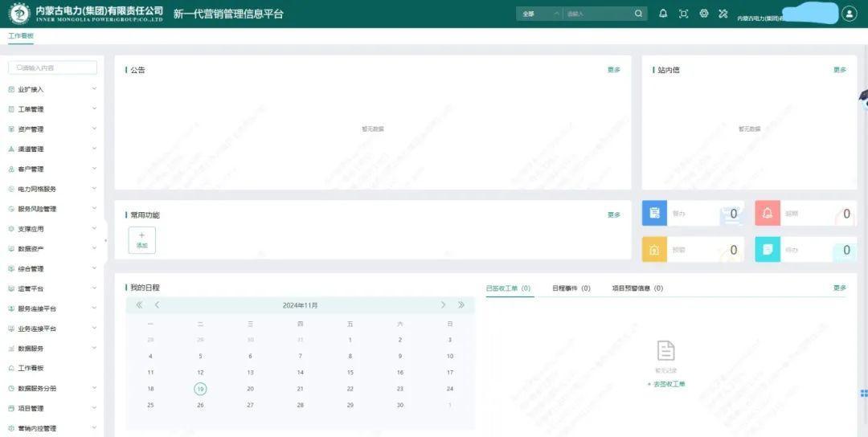
Task: Click the fullscreen icon in top bar
Action: (684, 14)
